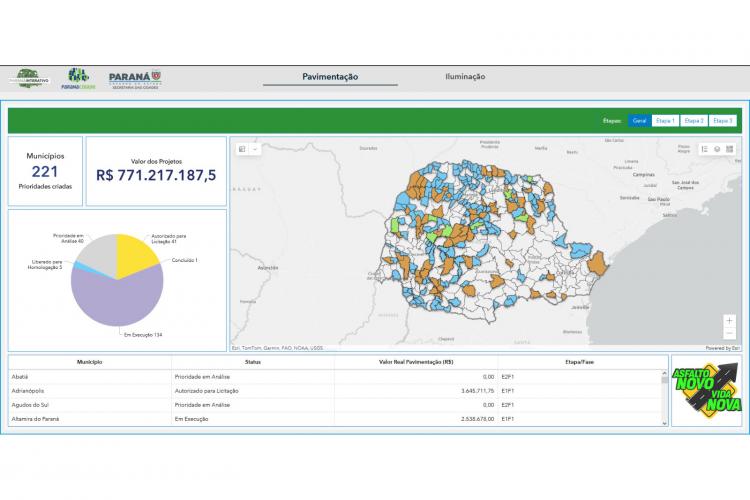
Task: Open the basemap gallery grid icon
Action: pos(730,149)
